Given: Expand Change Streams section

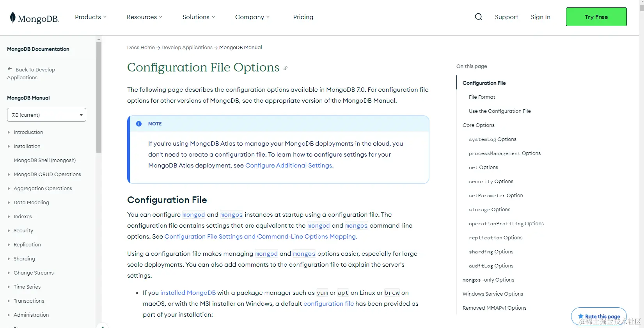Looking at the screenshot, I should click(34, 273).
